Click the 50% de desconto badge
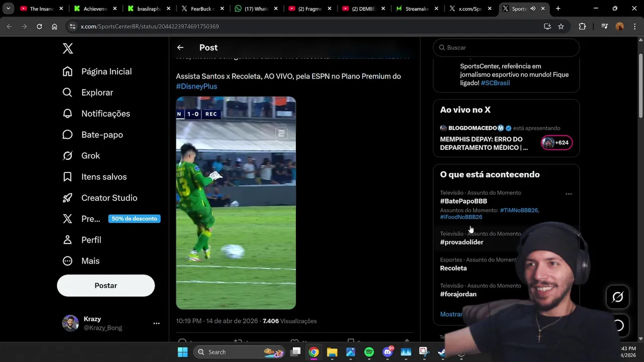 click(x=134, y=219)
